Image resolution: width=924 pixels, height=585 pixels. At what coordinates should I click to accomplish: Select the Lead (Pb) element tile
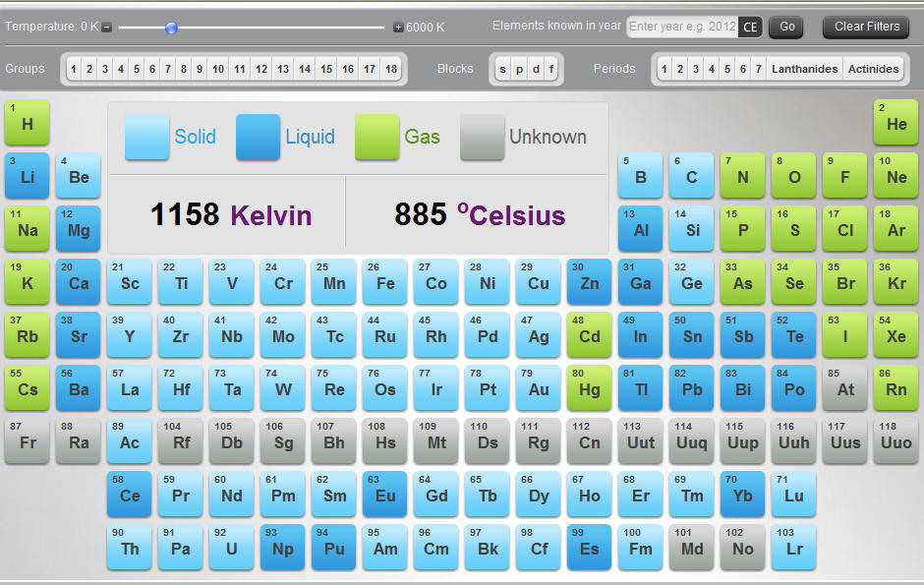coord(691,387)
